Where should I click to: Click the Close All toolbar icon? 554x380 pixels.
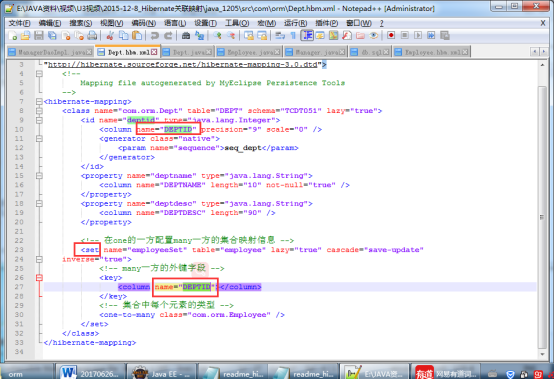79,35
